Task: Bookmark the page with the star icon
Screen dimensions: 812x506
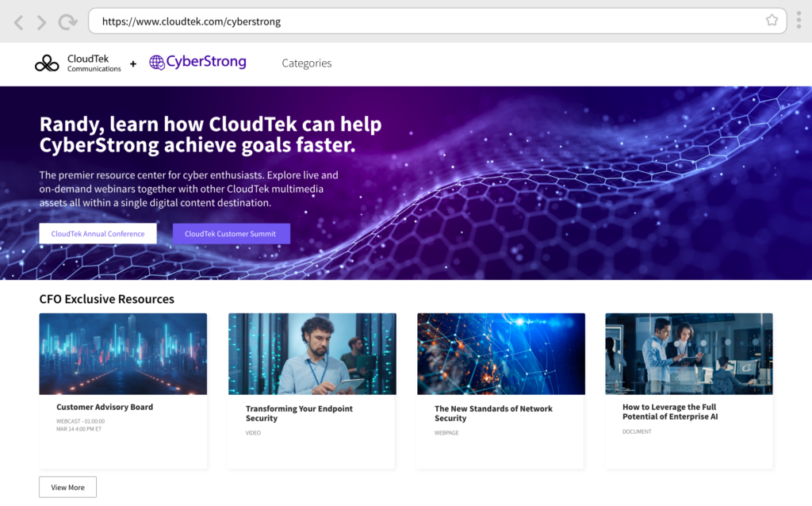Action: click(772, 20)
